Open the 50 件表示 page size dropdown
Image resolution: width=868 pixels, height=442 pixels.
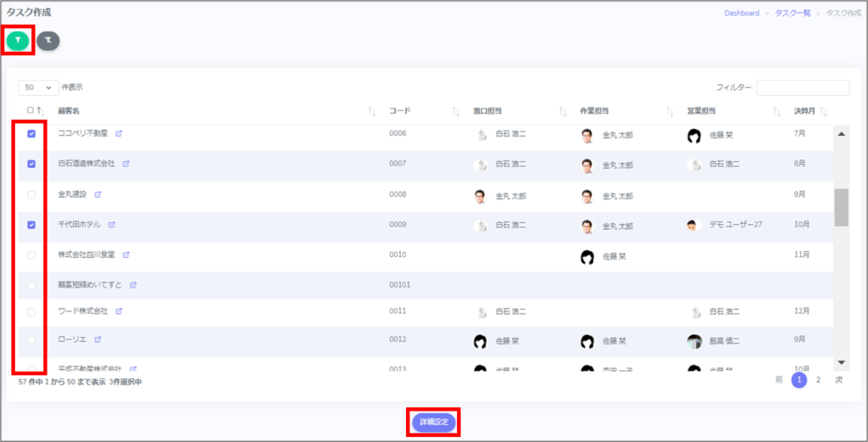pos(38,87)
